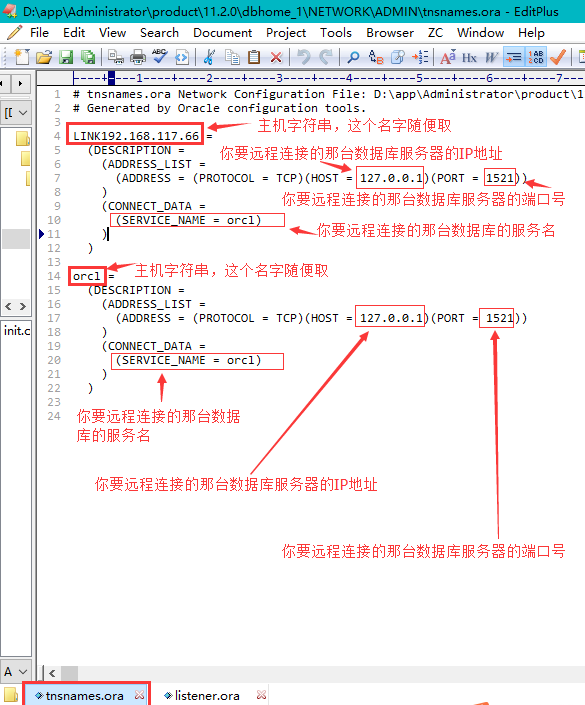Open the Help menu
Screen dimensions: 585x705
531,33
